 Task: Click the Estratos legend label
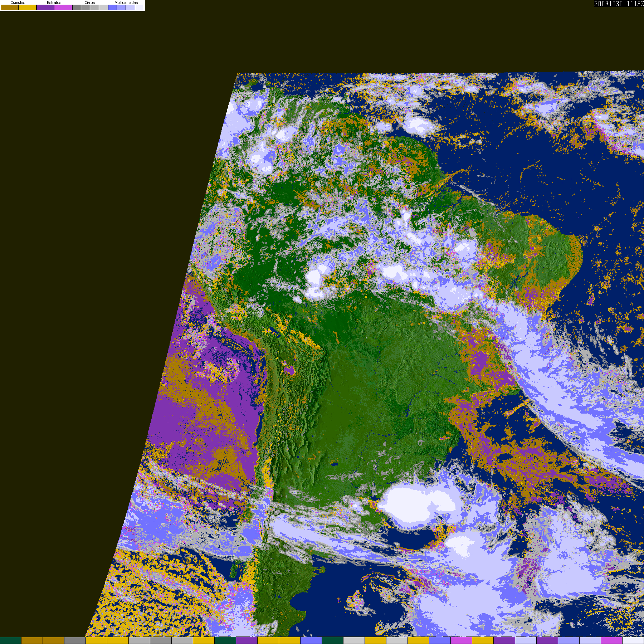coord(54,3)
